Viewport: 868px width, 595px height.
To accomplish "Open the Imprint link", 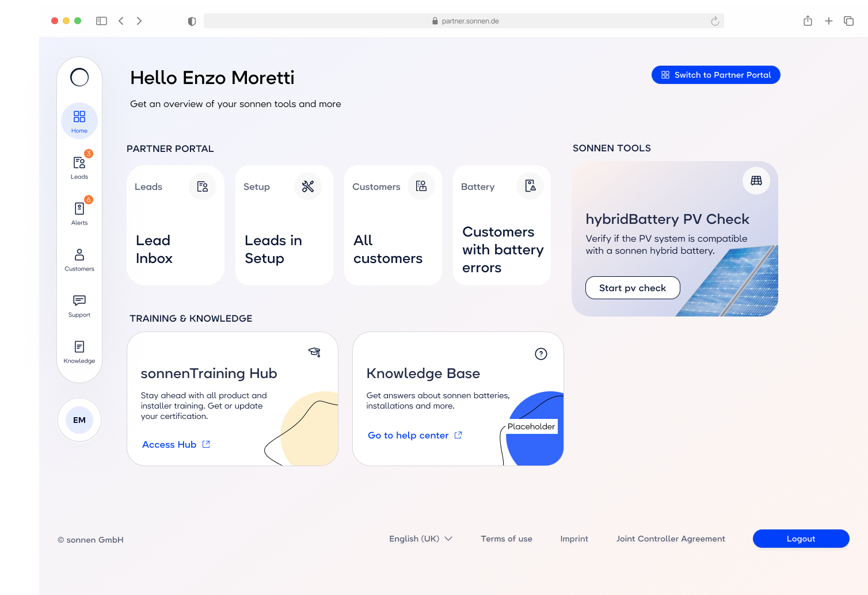I will (x=574, y=539).
